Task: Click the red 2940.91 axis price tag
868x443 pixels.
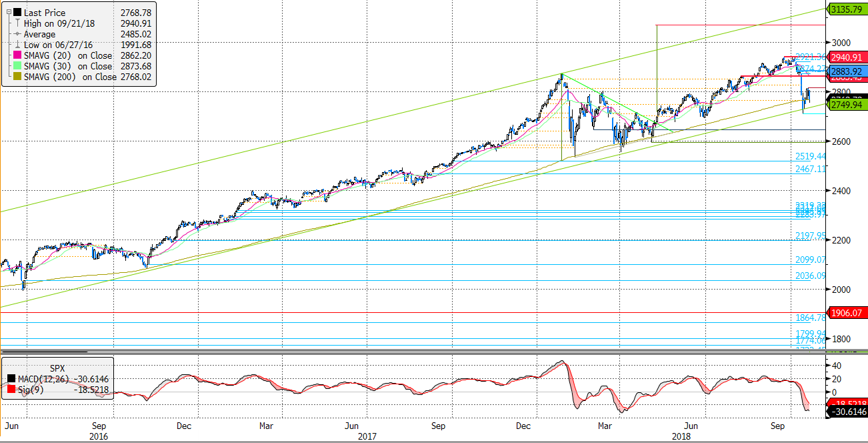Action: [847, 57]
